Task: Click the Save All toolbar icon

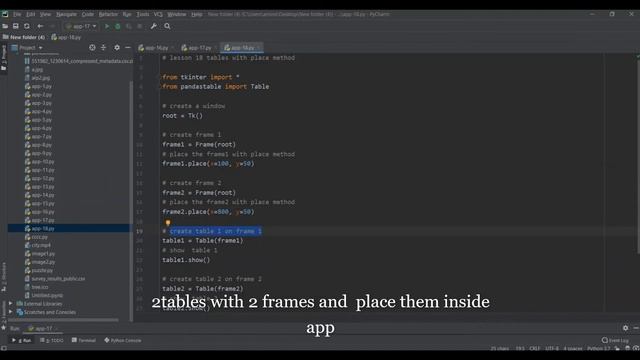Action: pyautogui.click(x=16, y=26)
